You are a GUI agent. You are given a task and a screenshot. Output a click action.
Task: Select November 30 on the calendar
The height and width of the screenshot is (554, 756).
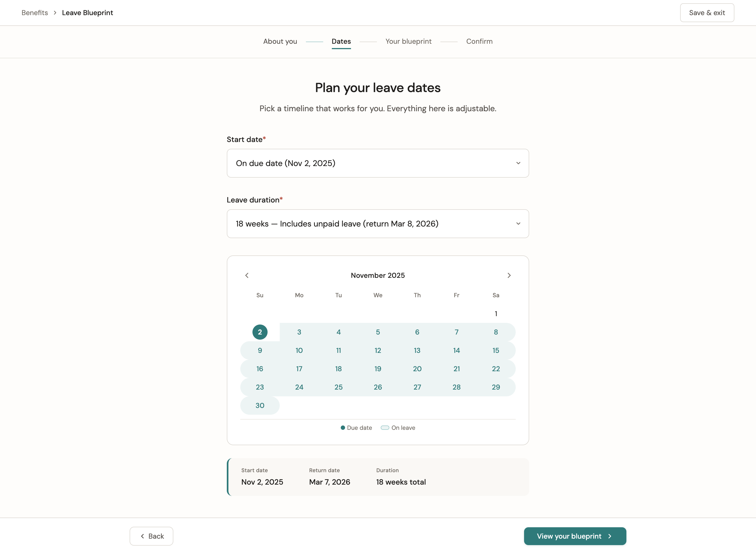coord(260,406)
